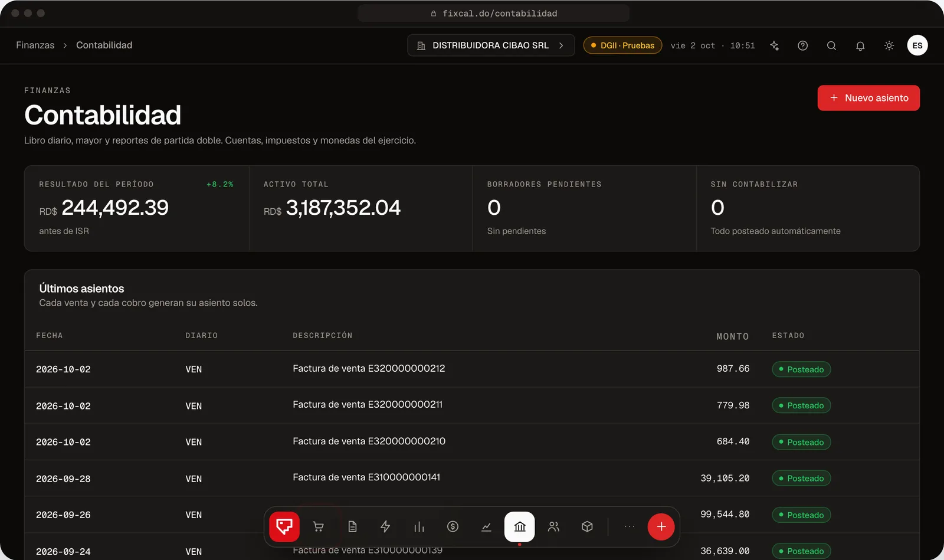The width and height of the screenshot is (944, 560).
Task: Open search with the magnifier icon
Action: point(831,45)
